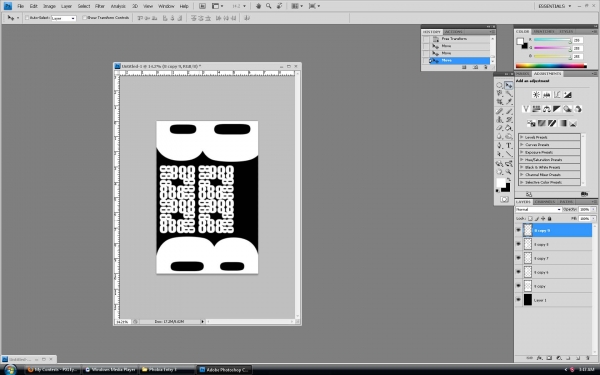Select the Eraser tool
This screenshot has width=600, height=375.
500,128
